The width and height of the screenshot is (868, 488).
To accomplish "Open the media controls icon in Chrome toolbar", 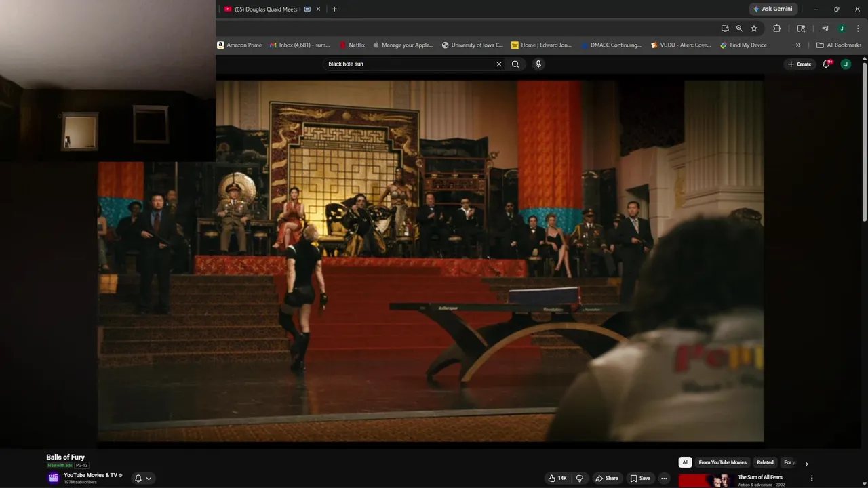I will [825, 28].
